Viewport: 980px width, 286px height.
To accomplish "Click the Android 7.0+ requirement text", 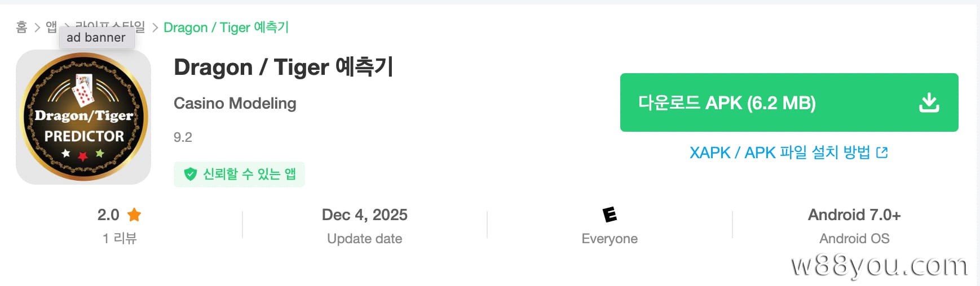I will pyautogui.click(x=854, y=214).
